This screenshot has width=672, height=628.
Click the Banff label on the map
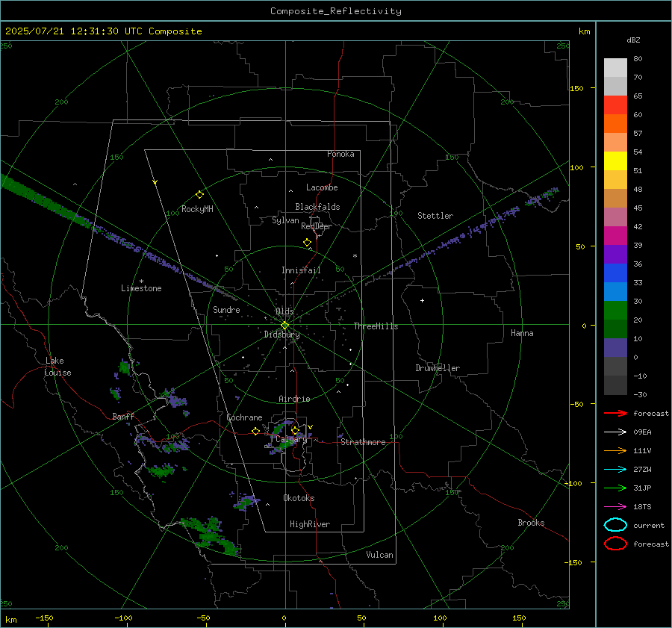pos(123,417)
